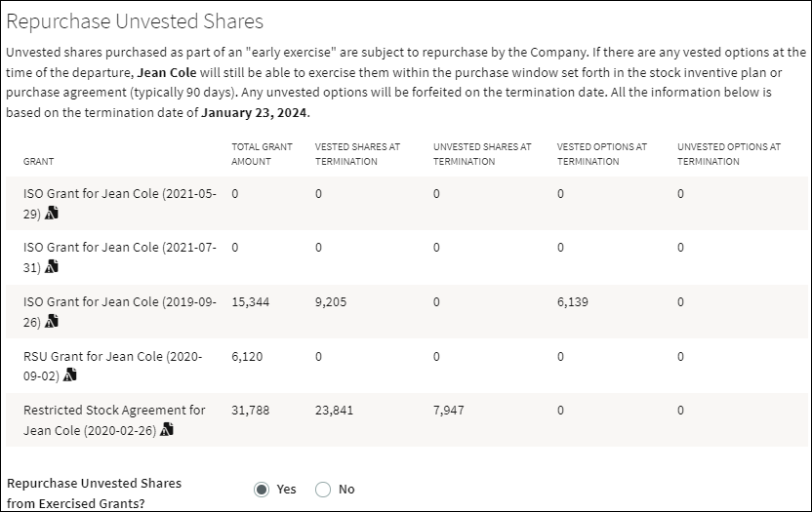
Task: Open document icon for ISO Grant 2021-05-29
Action: coord(52,213)
